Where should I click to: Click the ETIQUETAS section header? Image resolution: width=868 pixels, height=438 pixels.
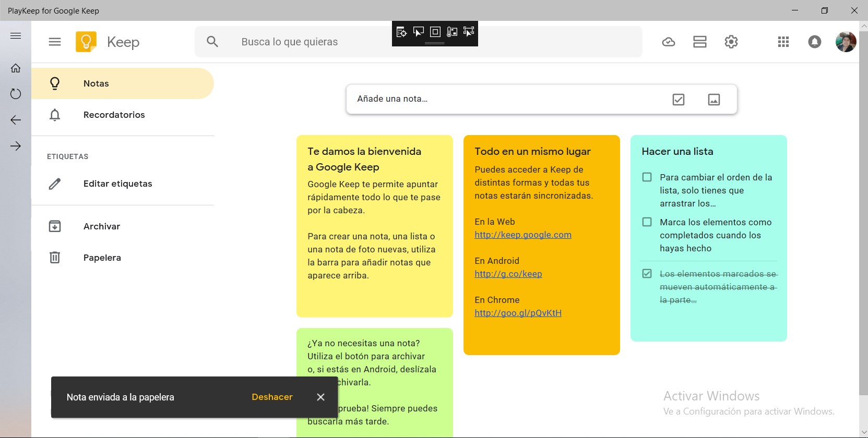68,156
